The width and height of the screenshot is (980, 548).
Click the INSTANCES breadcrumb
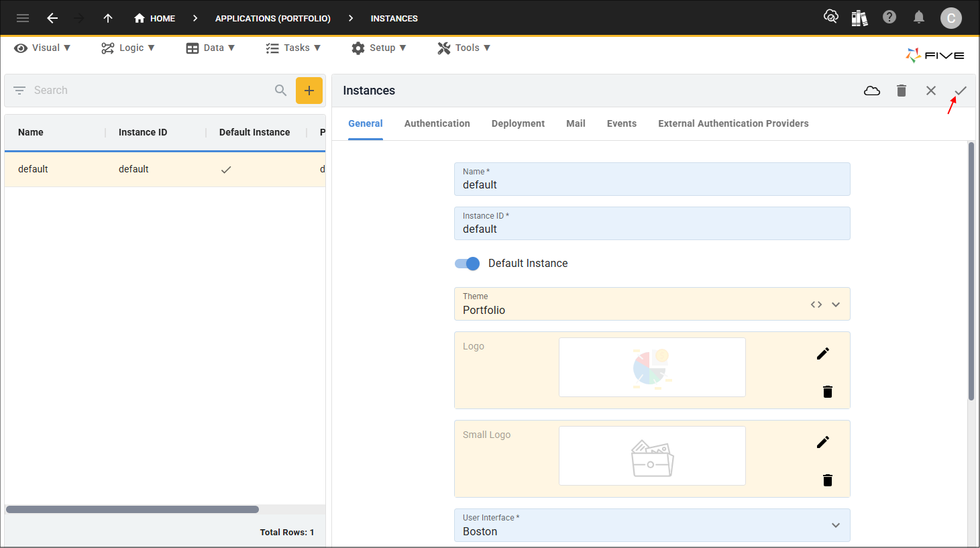[394, 18]
